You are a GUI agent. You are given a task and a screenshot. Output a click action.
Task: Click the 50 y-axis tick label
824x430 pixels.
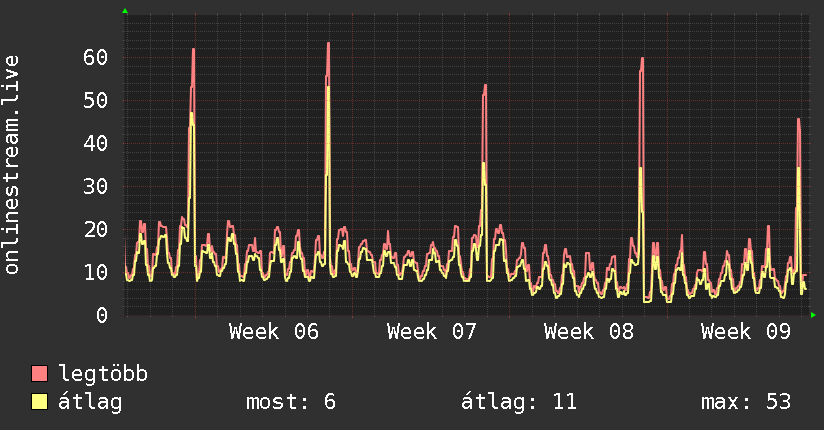tap(96, 100)
